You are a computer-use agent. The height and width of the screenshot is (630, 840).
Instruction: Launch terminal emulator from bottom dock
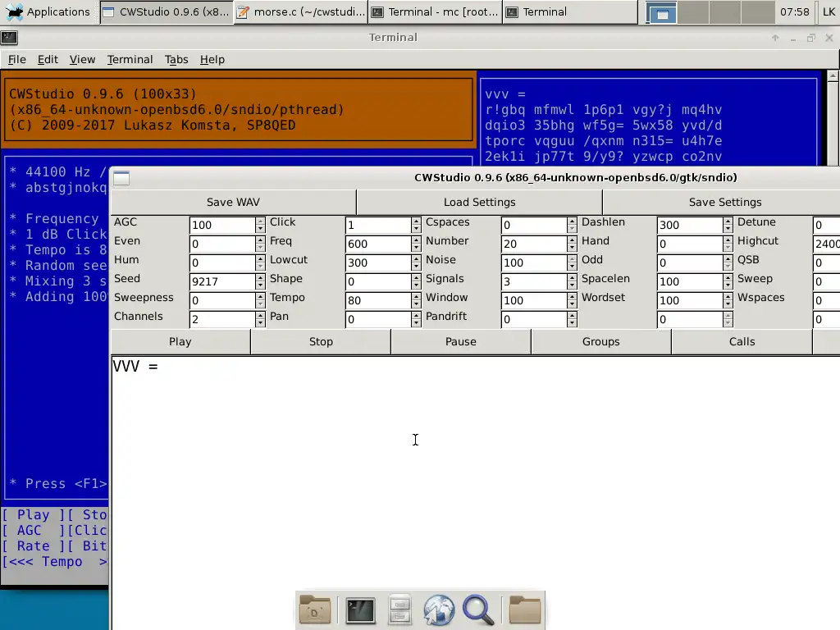(360, 610)
